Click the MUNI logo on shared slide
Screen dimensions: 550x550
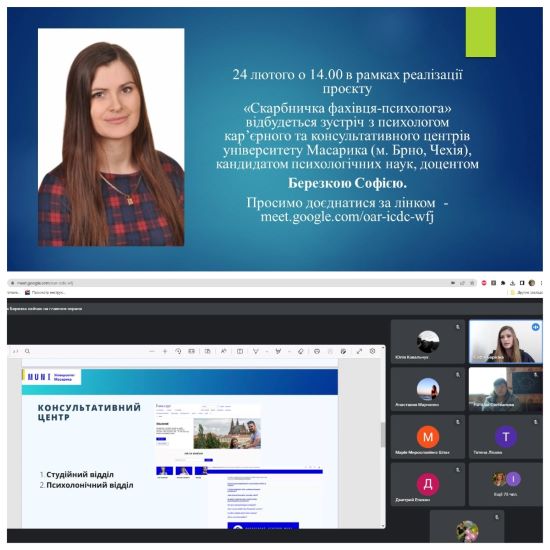click(x=52, y=377)
